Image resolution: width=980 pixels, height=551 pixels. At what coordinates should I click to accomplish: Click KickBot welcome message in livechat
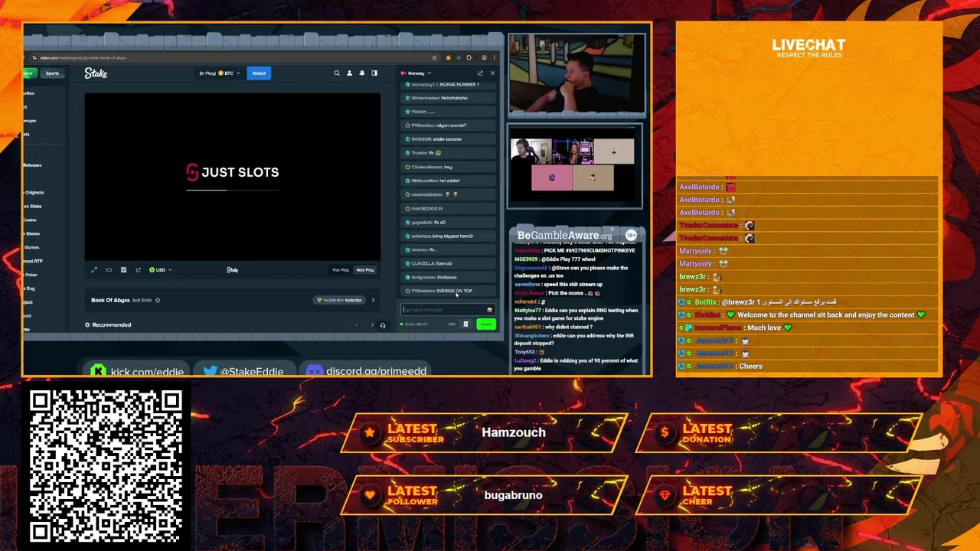click(x=808, y=315)
